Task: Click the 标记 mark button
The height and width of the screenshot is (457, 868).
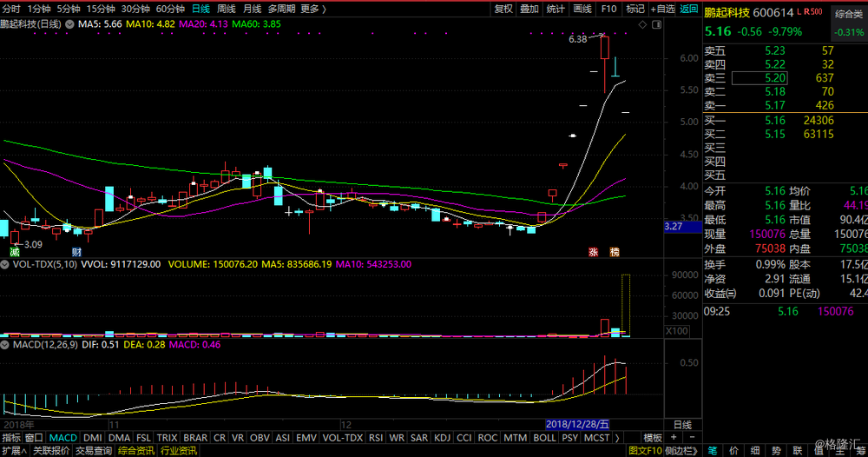Action: click(x=635, y=9)
